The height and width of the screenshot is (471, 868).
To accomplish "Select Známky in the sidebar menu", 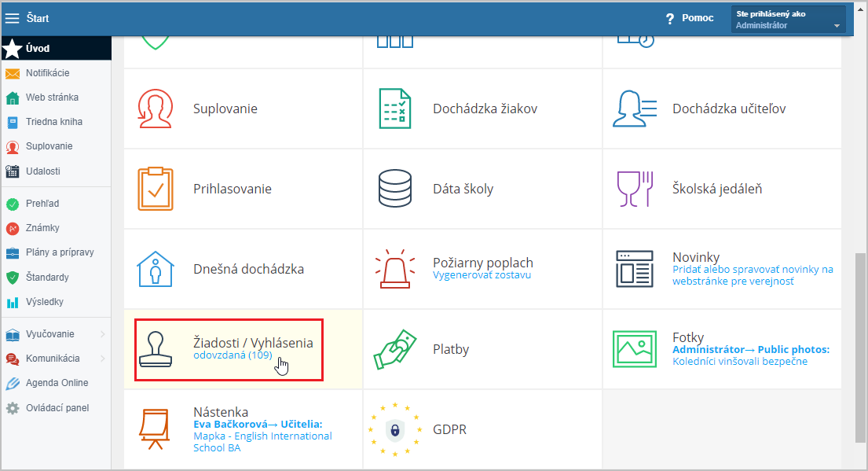I will 42,228.
